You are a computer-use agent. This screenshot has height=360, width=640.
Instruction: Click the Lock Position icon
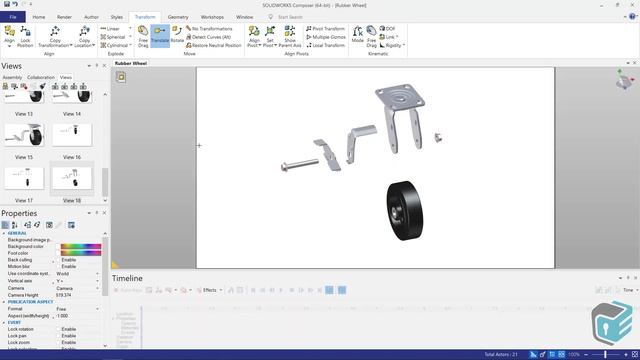point(25,36)
